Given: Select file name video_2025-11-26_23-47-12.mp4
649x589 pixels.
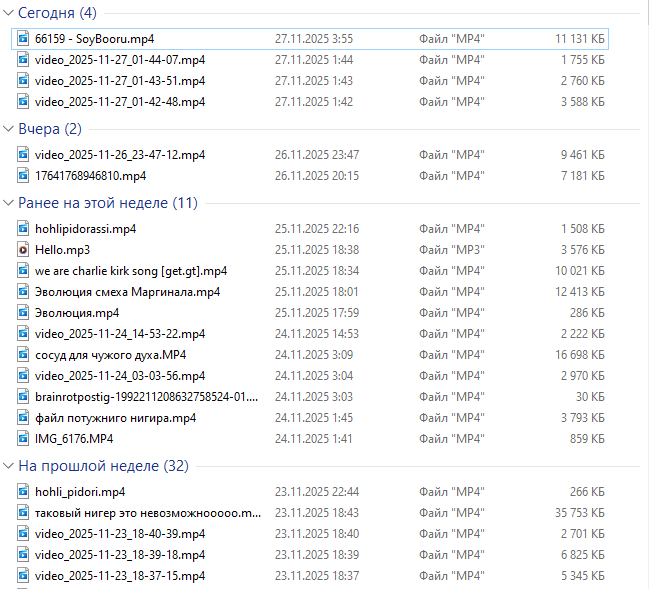Looking at the screenshot, I should point(120,154).
